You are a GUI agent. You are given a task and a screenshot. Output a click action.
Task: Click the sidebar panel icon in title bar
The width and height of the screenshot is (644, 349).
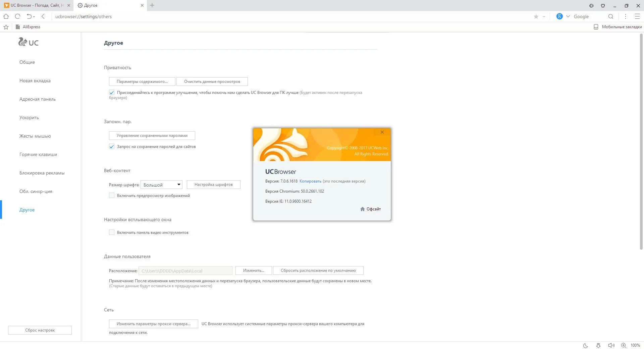[591, 6]
